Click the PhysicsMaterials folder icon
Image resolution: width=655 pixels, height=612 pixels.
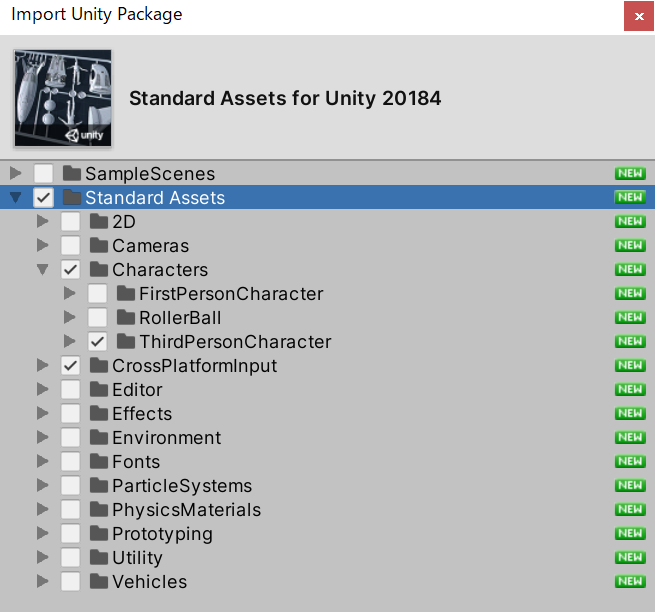click(99, 509)
